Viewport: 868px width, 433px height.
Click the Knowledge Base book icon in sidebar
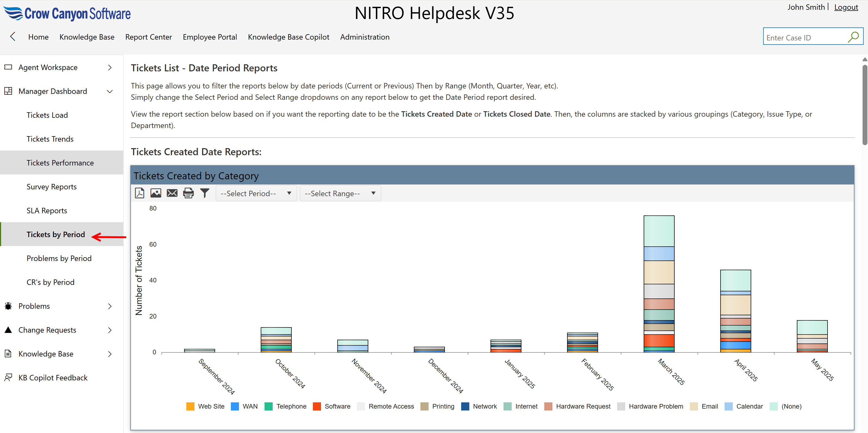pyautogui.click(x=8, y=354)
